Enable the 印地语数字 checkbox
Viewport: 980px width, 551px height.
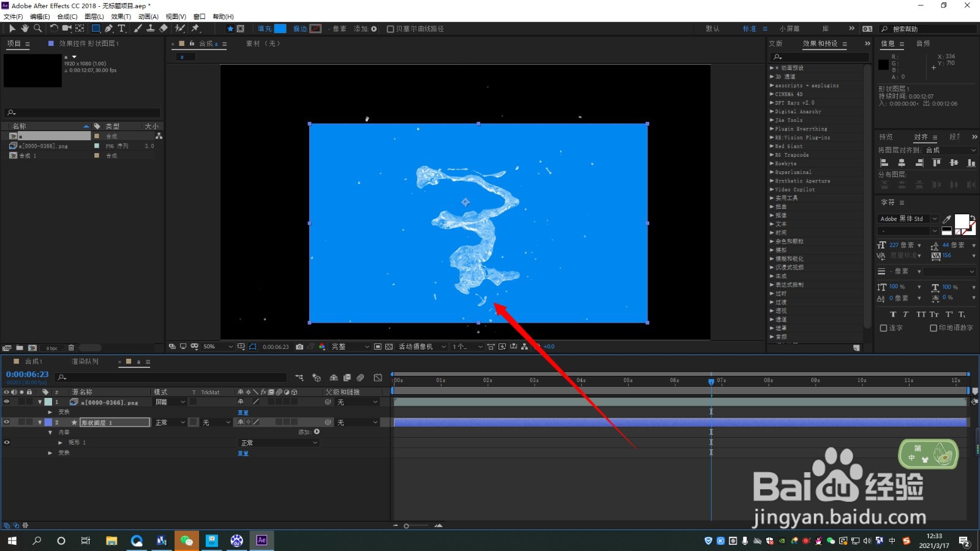(x=933, y=328)
